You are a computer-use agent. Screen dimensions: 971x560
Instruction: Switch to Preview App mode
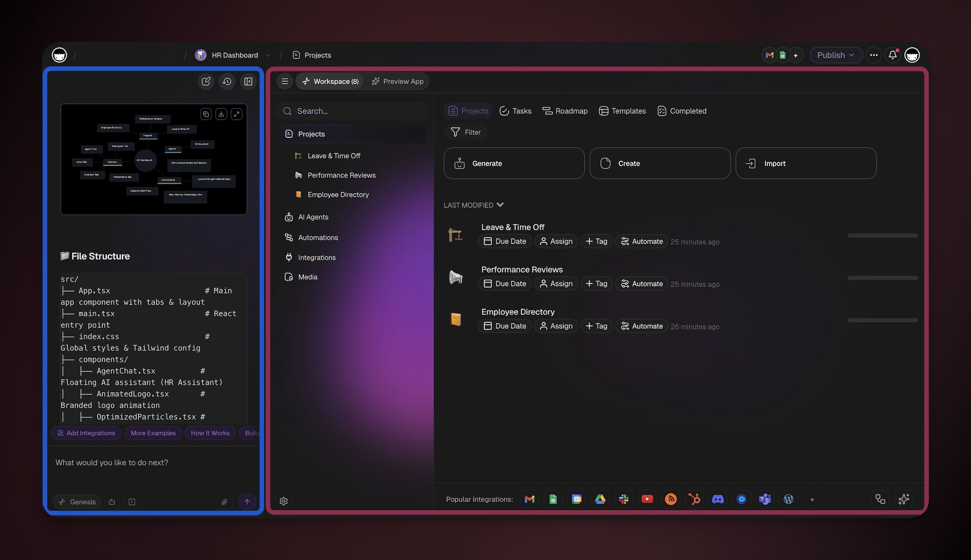click(397, 81)
